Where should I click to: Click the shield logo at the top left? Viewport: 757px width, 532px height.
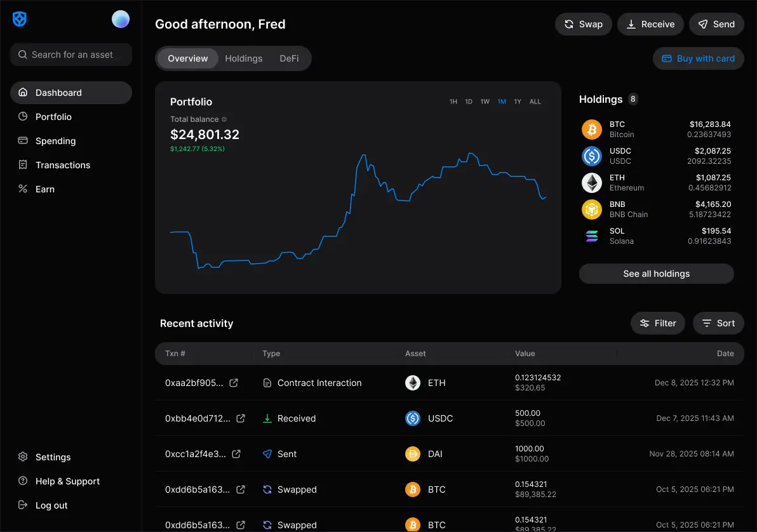pos(20,19)
